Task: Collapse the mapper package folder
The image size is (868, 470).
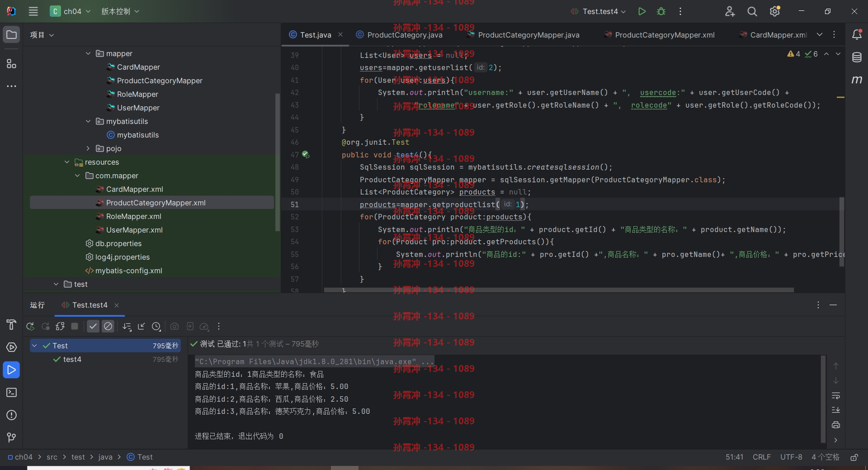Action: tap(88, 53)
